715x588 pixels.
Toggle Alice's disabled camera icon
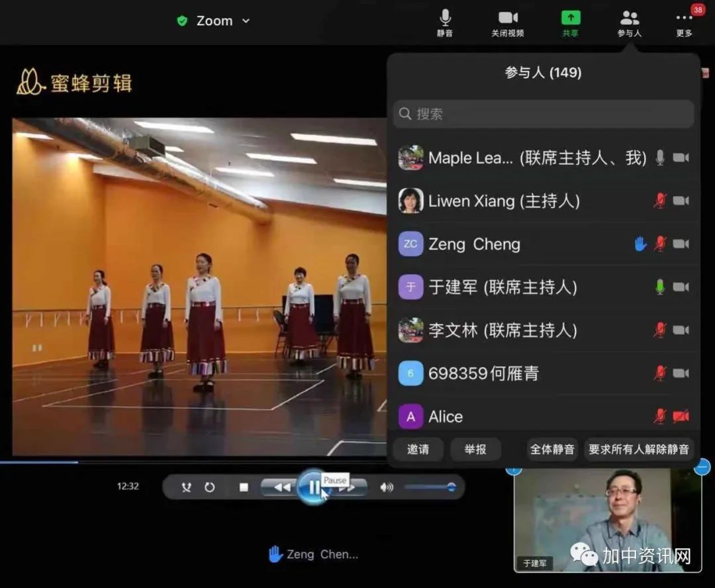(x=681, y=416)
